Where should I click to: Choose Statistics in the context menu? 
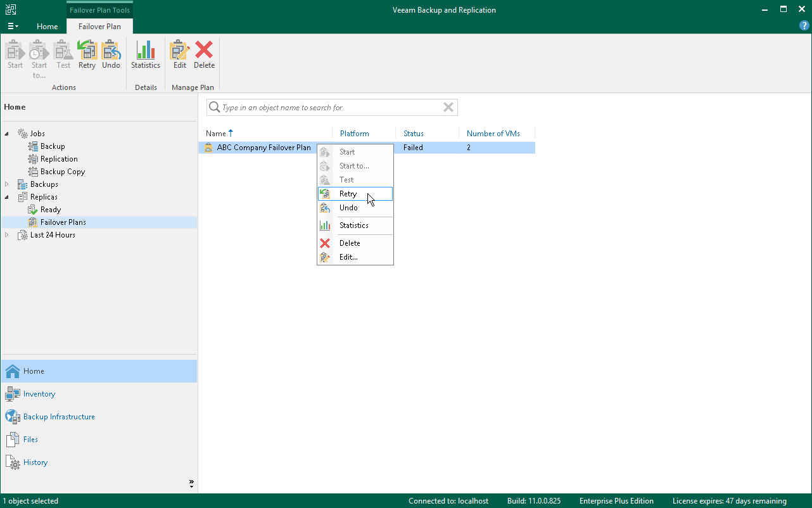355,225
